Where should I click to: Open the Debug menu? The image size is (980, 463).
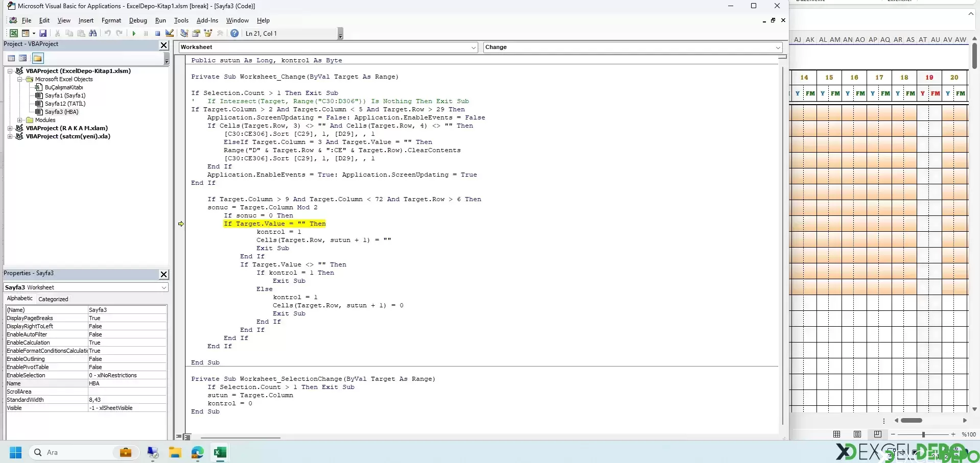(x=138, y=20)
